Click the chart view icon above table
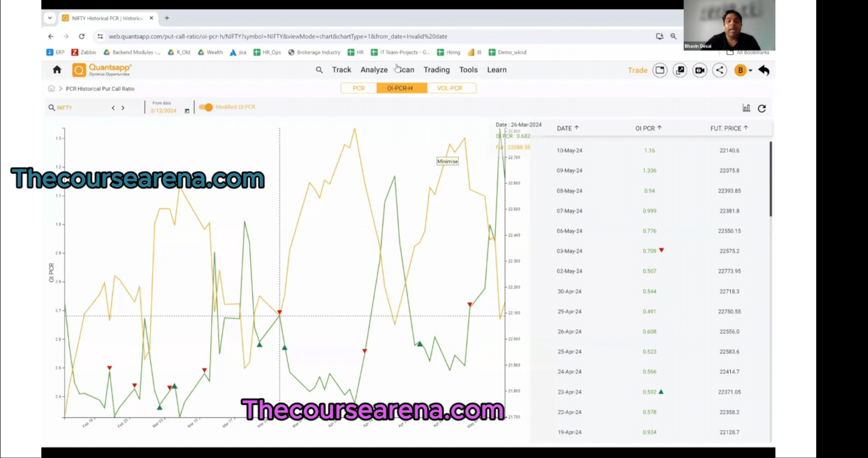The height and width of the screenshot is (458, 868). coord(746,108)
